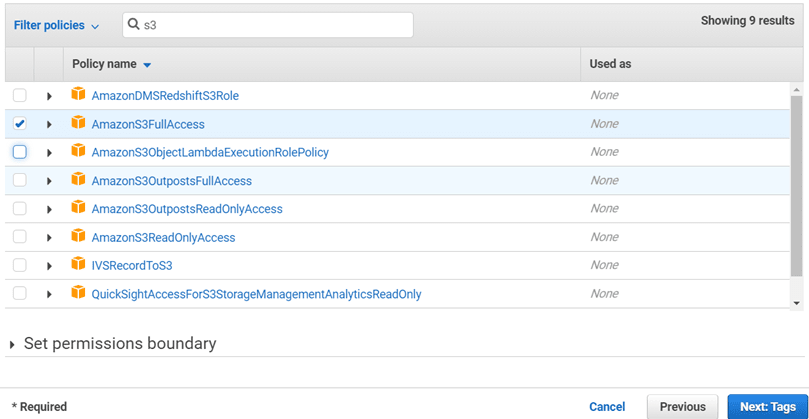This screenshot has height=419, width=809.
Task: Click the Policy name sort arrow
Action: click(x=147, y=65)
